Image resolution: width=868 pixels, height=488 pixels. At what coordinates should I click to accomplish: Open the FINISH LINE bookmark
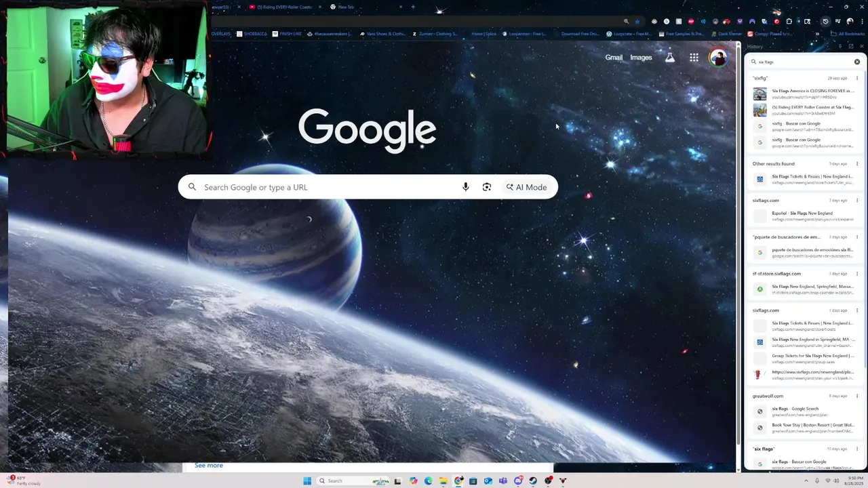click(288, 34)
